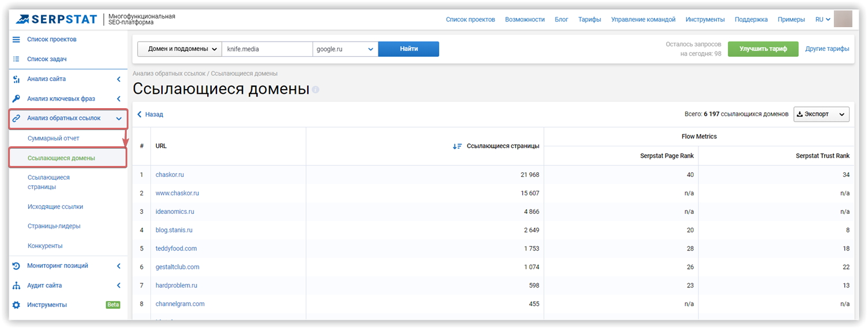This screenshot has height=329, width=868.
Task: Click the Найти search button
Action: point(409,49)
